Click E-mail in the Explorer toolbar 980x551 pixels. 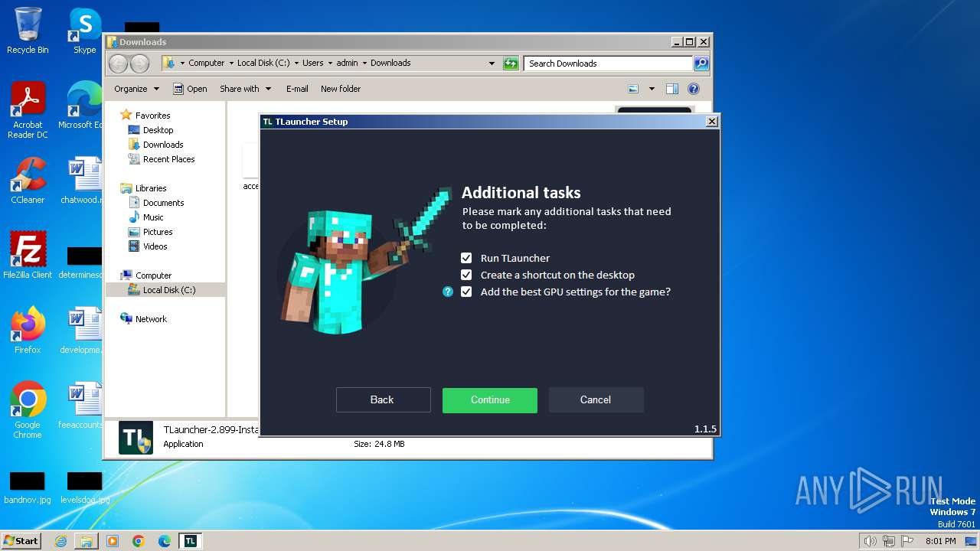click(297, 89)
